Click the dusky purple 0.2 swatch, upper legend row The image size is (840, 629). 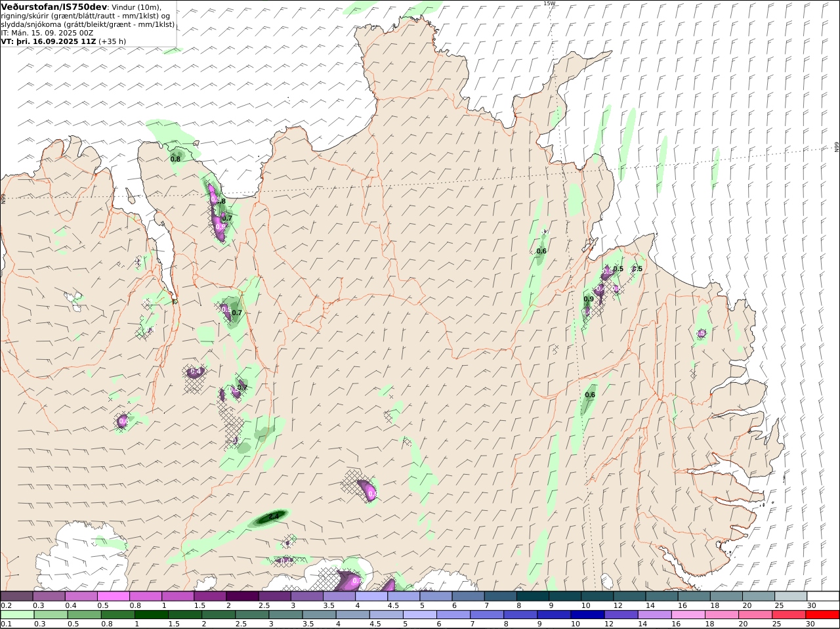16,596
